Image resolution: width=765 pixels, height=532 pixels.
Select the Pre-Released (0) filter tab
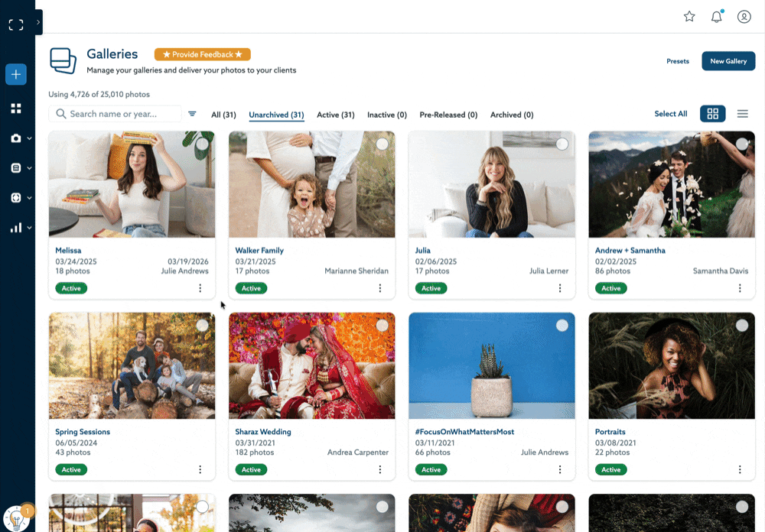[448, 115]
